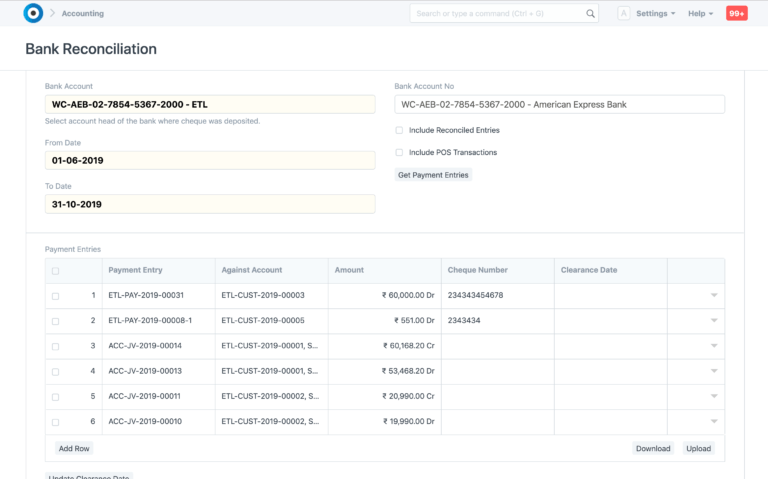Open the Settings menu
Screen dimensions: 768x479
(x=655, y=14)
